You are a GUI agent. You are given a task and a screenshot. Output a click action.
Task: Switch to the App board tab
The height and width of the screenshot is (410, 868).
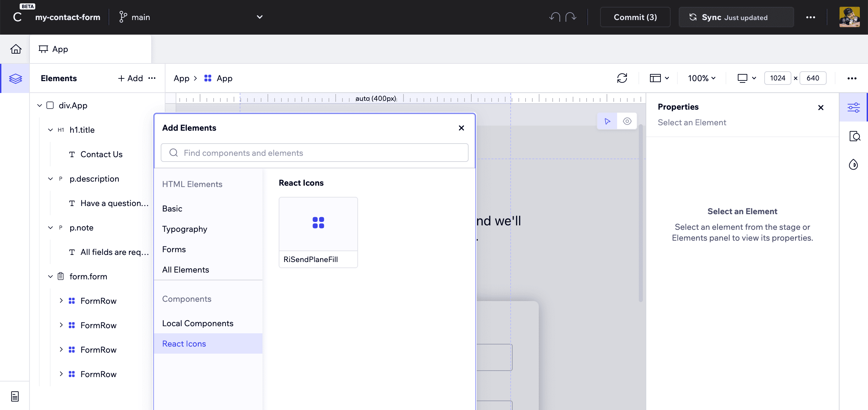click(91, 49)
